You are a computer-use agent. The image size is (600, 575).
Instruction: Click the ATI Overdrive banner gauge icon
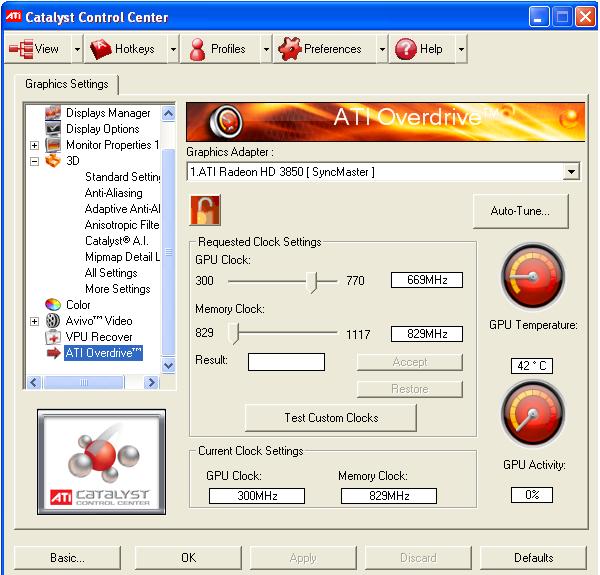[226, 122]
